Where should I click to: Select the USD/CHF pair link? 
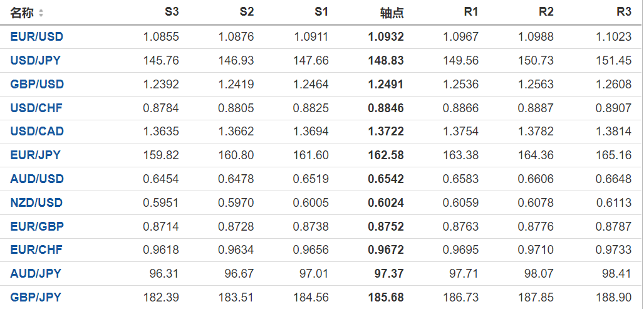[x=36, y=108]
